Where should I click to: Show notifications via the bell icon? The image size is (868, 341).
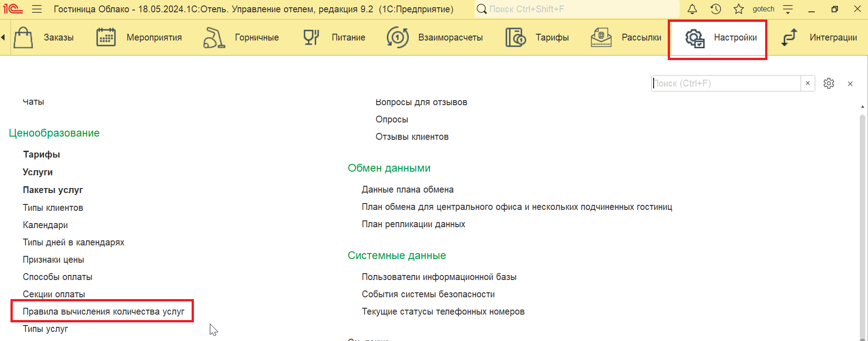point(692,9)
